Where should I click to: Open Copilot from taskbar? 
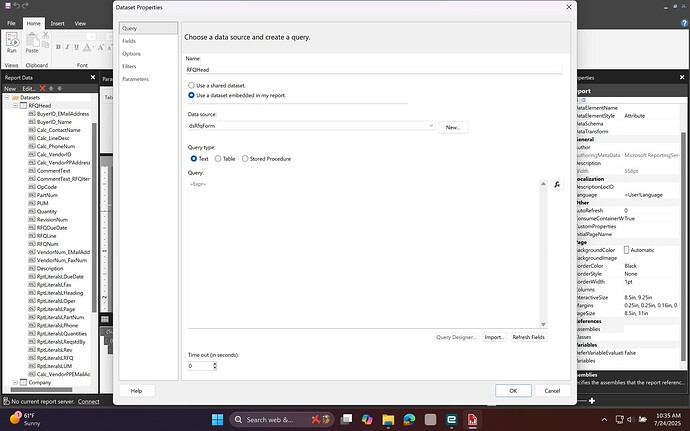[367, 420]
